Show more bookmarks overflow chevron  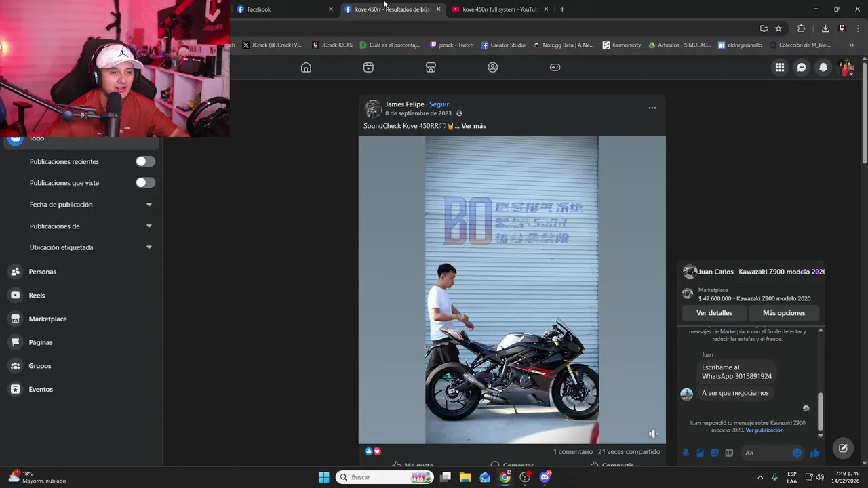click(x=852, y=45)
